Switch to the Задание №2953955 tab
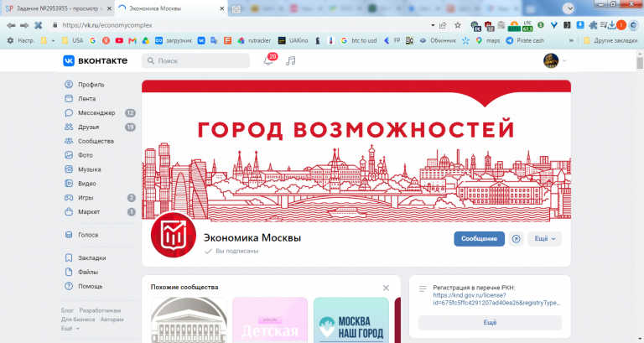The width and height of the screenshot is (644, 343). point(58,8)
